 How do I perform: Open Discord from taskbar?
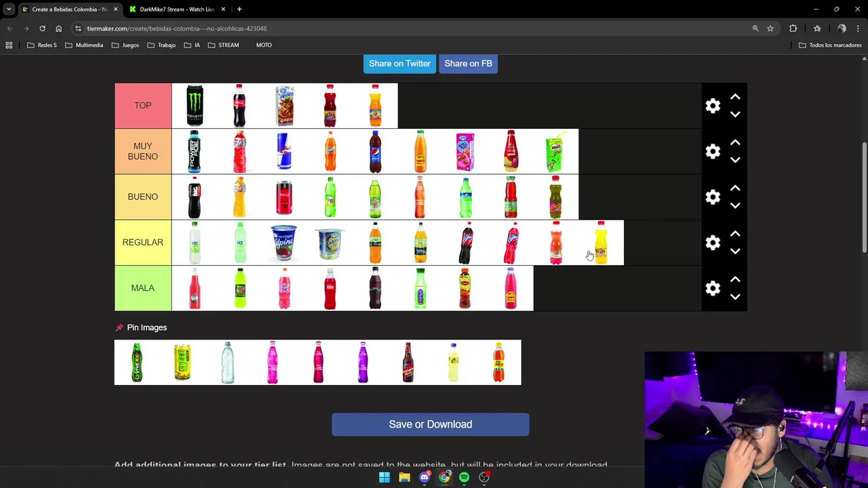pyautogui.click(x=425, y=477)
